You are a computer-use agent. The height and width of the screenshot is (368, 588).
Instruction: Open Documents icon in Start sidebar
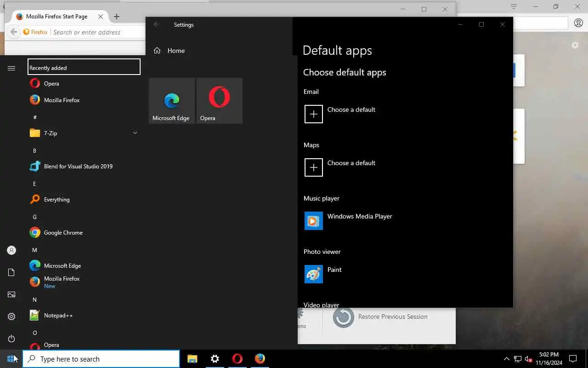(11, 272)
